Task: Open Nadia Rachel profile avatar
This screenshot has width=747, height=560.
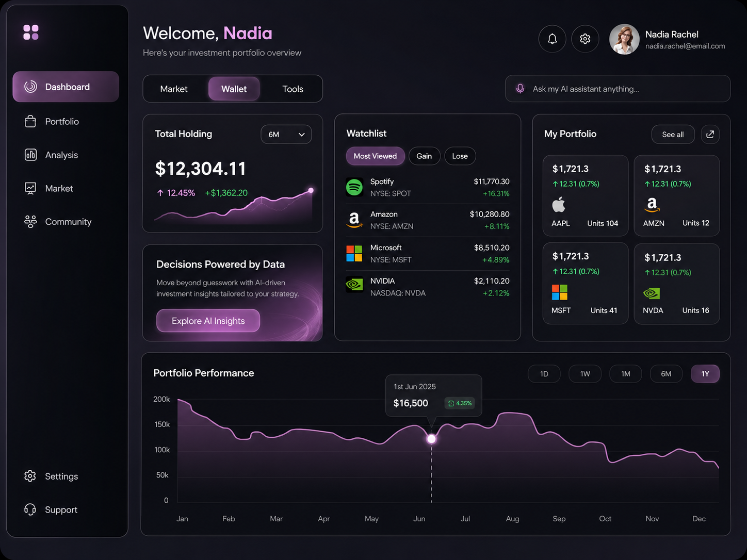Action: [x=624, y=39]
